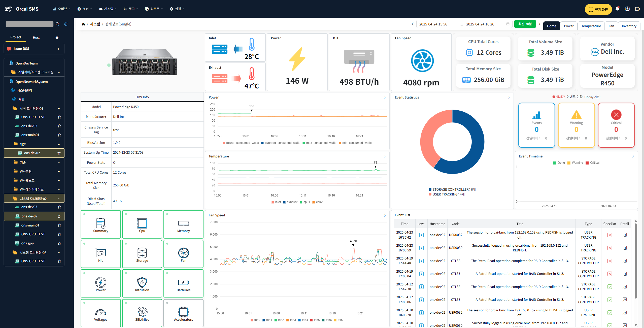Toggle fan0 legend series in Fan Speed chart
This screenshot has width=644, height=328.
click(x=255, y=320)
